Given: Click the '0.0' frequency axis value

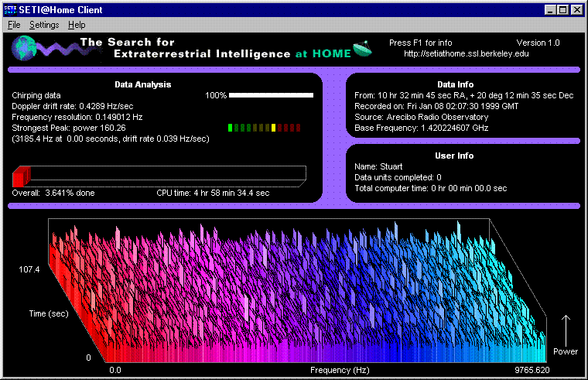Looking at the screenshot, I should point(115,370).
